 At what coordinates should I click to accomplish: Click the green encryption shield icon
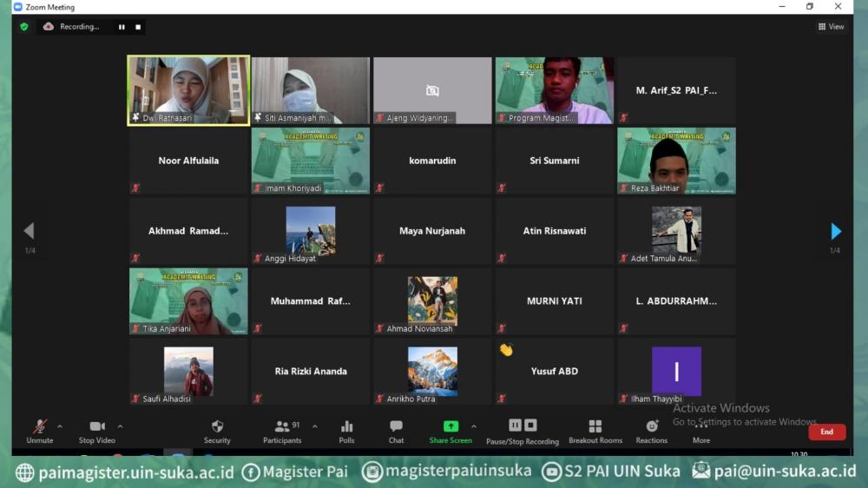coord(24,27)
